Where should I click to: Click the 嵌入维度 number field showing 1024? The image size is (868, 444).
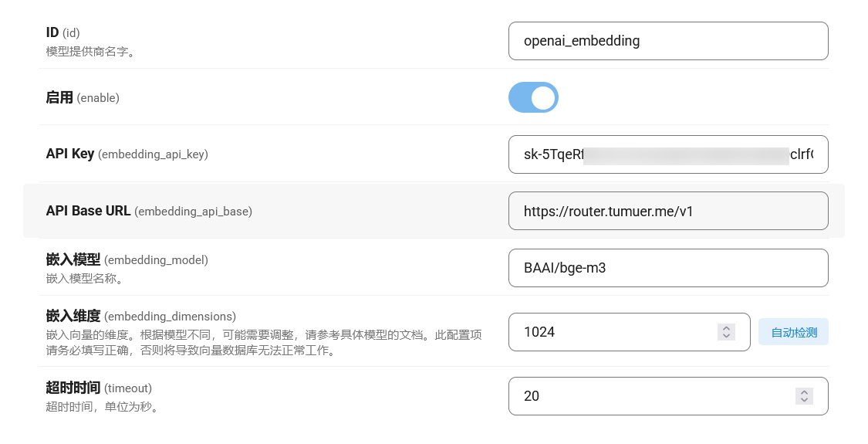pos(617,332)
